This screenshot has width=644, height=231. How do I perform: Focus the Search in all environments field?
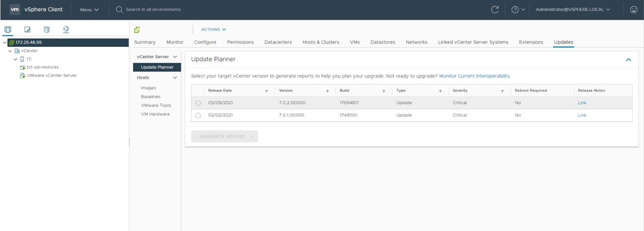tap(153, 10)
